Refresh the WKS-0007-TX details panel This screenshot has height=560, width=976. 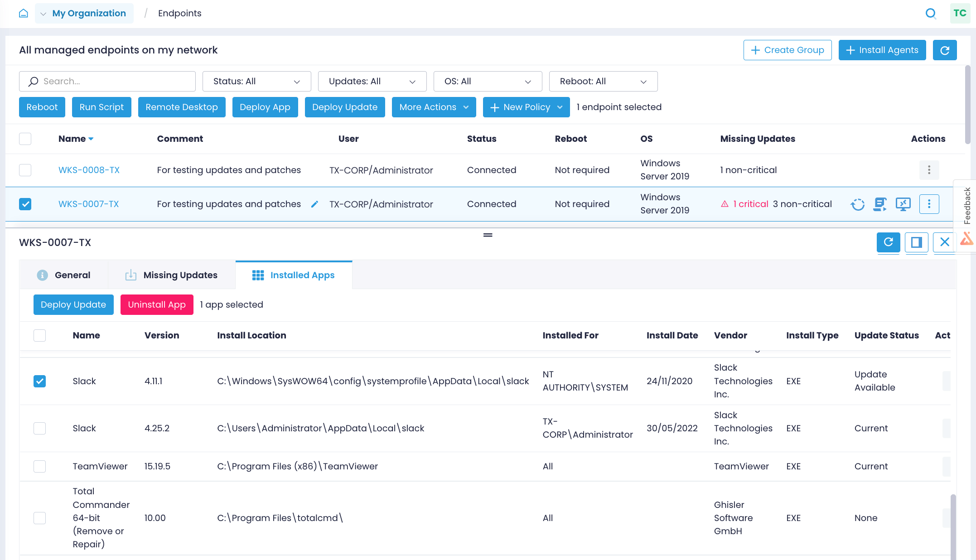tap(888, 242)
